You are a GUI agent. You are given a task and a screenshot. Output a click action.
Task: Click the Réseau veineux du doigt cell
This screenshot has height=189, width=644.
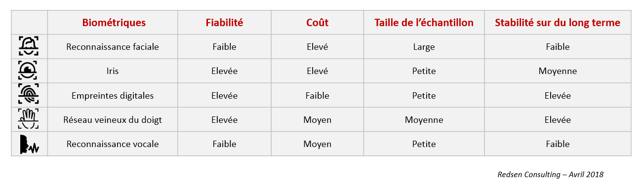[113, 120]
